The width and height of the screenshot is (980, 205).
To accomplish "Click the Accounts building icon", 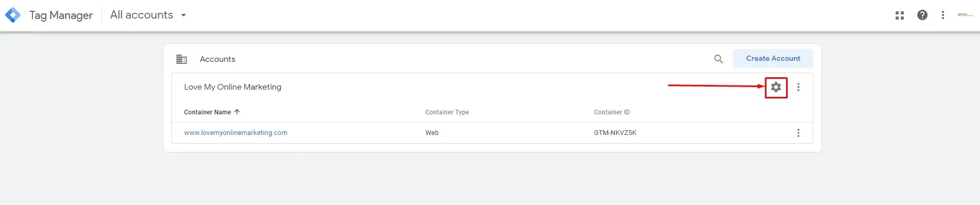I will pos(182,59).
